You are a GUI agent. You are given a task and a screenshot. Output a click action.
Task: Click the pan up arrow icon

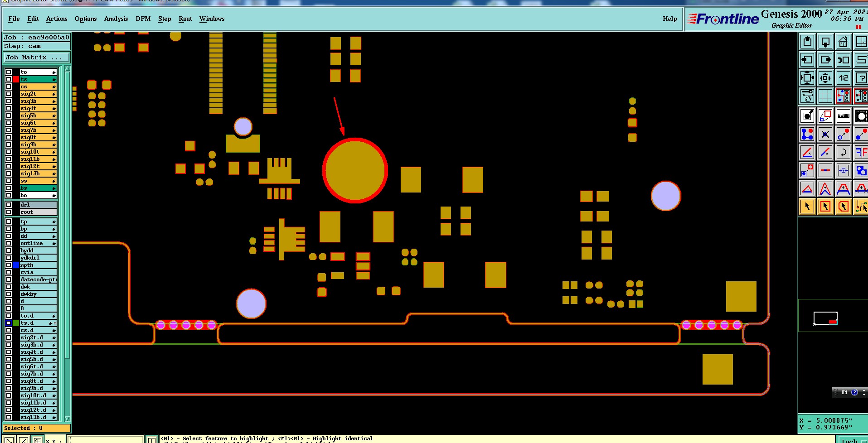pyautogui.click(x=807, y=42)
